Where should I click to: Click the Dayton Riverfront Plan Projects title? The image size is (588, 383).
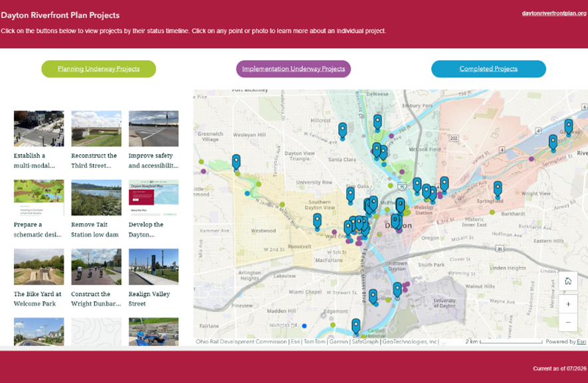pyautogui.click(x=60, y=15)
